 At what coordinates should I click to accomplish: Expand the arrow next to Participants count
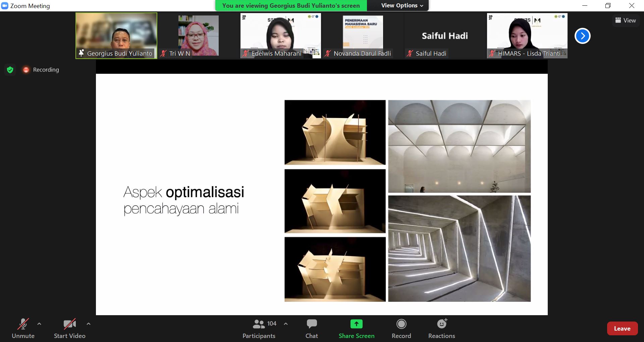286,324
